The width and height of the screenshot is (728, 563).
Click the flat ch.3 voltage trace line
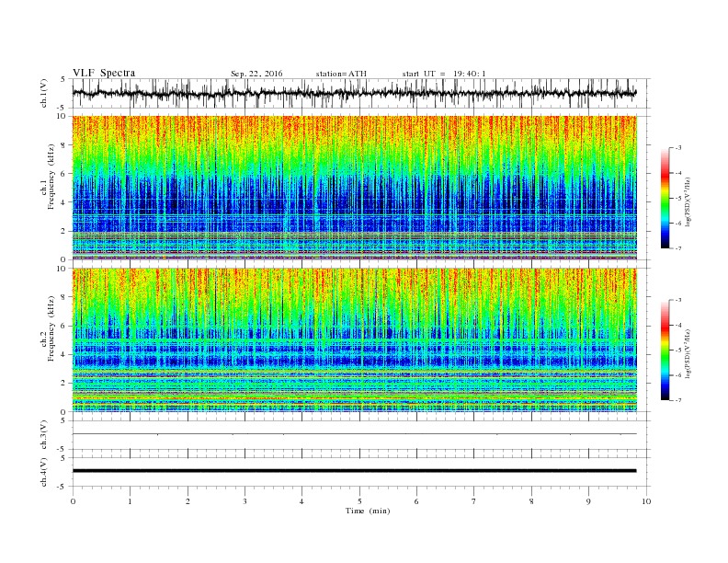click(x=355, y=434)
